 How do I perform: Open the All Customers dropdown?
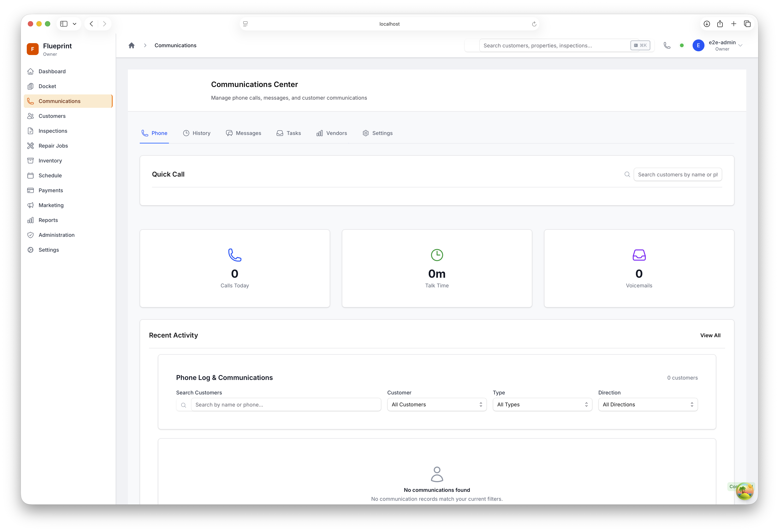click(x=437, y=405)
